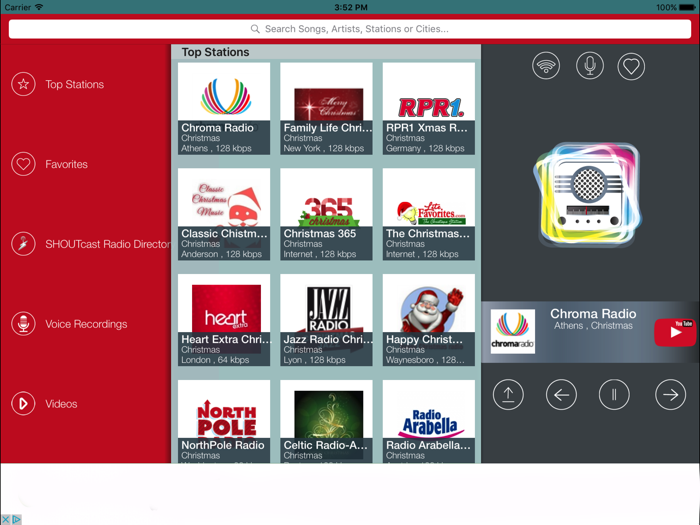
Task: Pause the current radio playback
Action: click(614, 394)
